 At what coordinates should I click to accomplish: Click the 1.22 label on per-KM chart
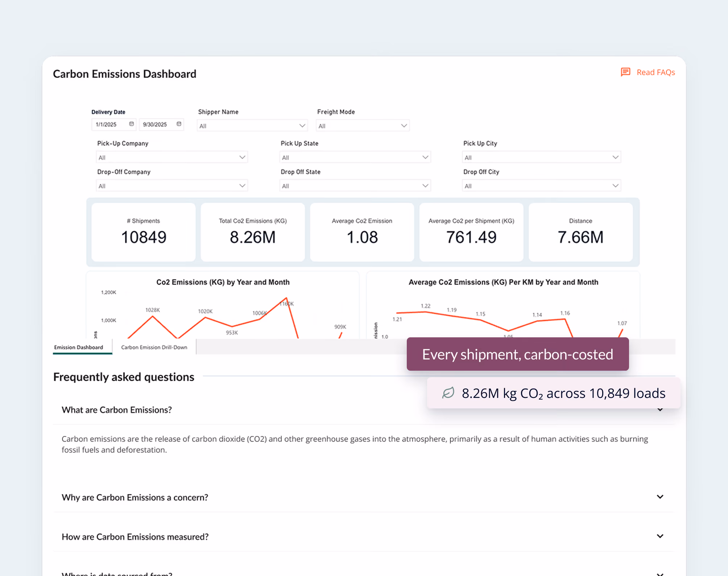coord(426,306)
